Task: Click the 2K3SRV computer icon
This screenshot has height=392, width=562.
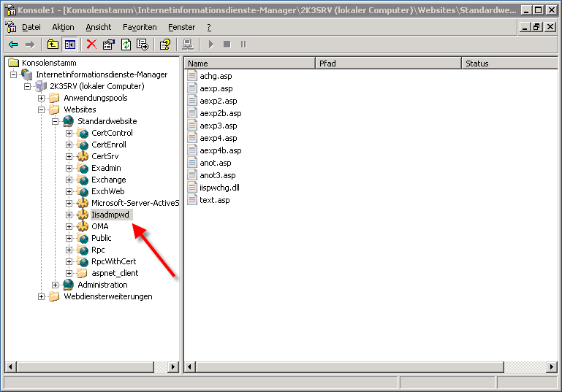Action: click(41, 86)
